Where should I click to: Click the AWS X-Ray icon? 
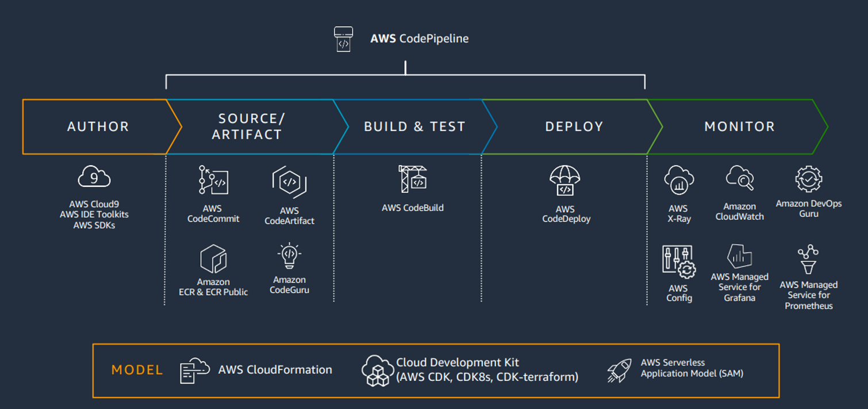679,181
